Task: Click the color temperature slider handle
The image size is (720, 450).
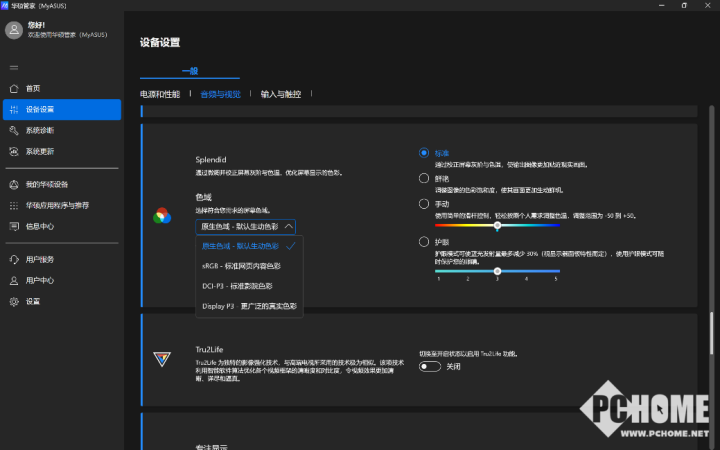Action: (x=497, y=225)
